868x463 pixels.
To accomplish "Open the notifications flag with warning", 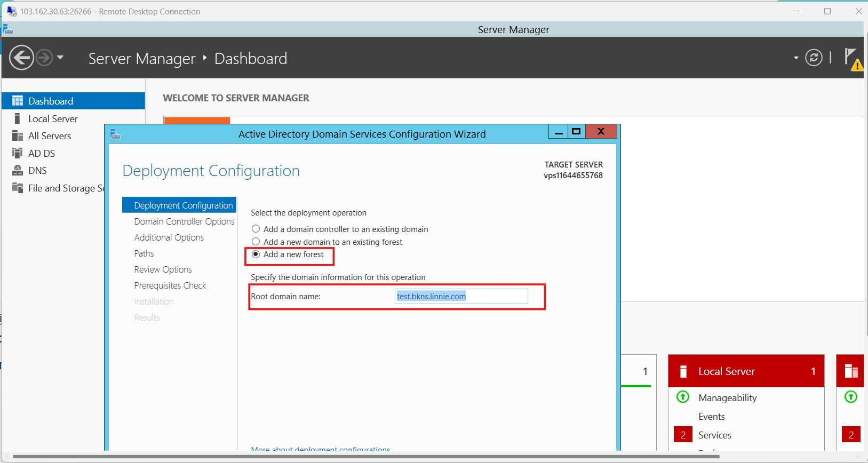I will [x=852, y=58].
